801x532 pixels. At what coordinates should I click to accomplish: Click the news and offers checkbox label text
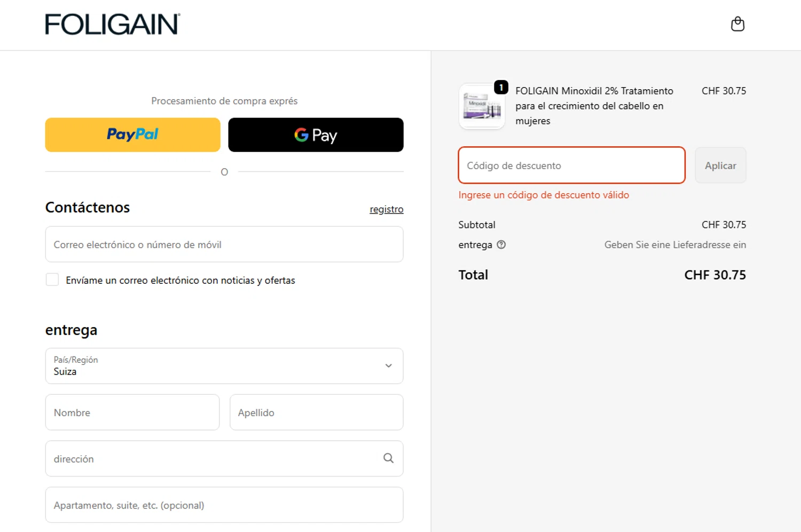[180, 280]
